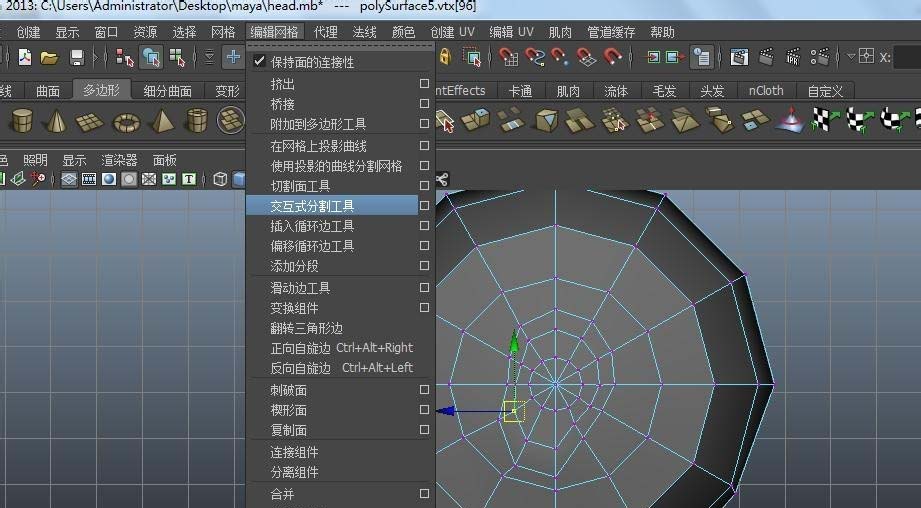
Task: Click the green Y-axis manipulator arrow
Action: [x=514, y=342]
